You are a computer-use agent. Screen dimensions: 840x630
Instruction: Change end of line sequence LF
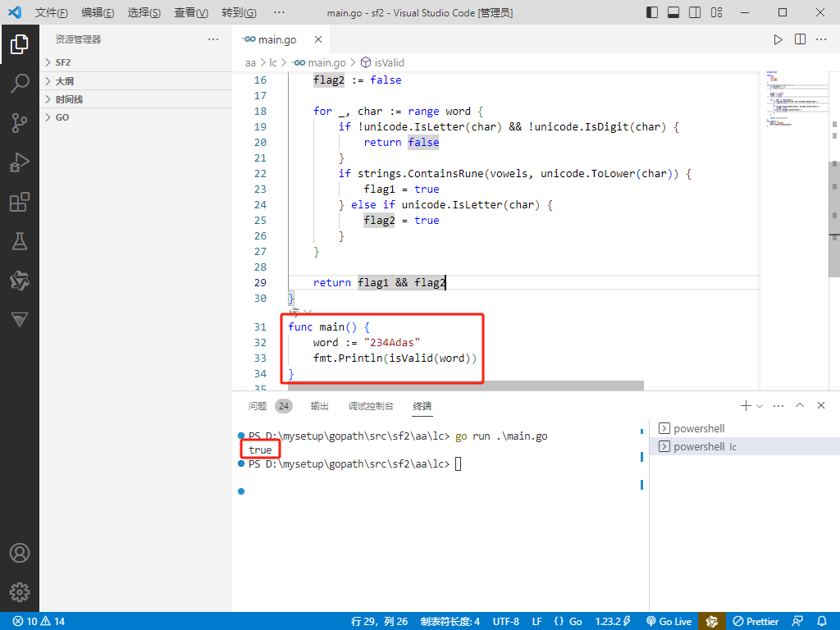[x=536, y=622]
